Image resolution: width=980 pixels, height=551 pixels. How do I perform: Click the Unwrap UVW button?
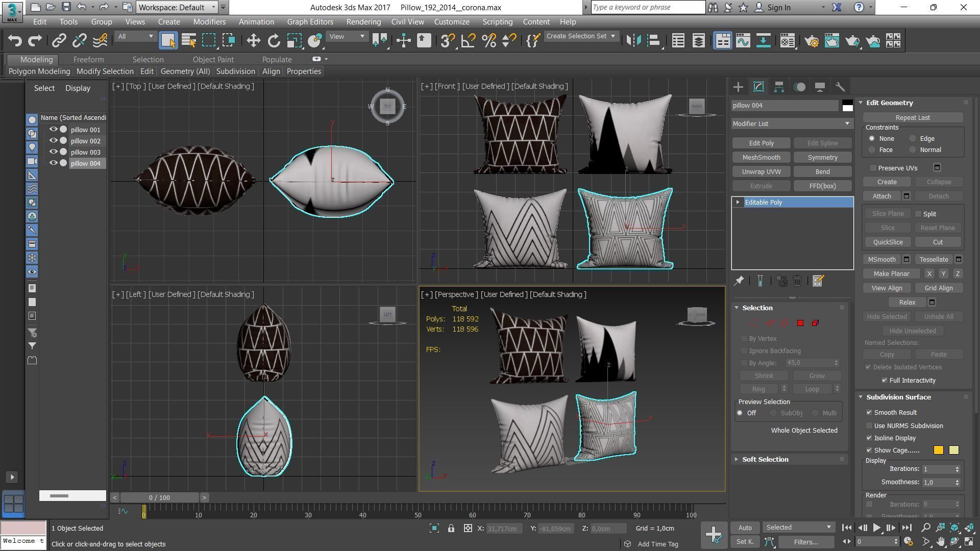click(x=761, y=171)
